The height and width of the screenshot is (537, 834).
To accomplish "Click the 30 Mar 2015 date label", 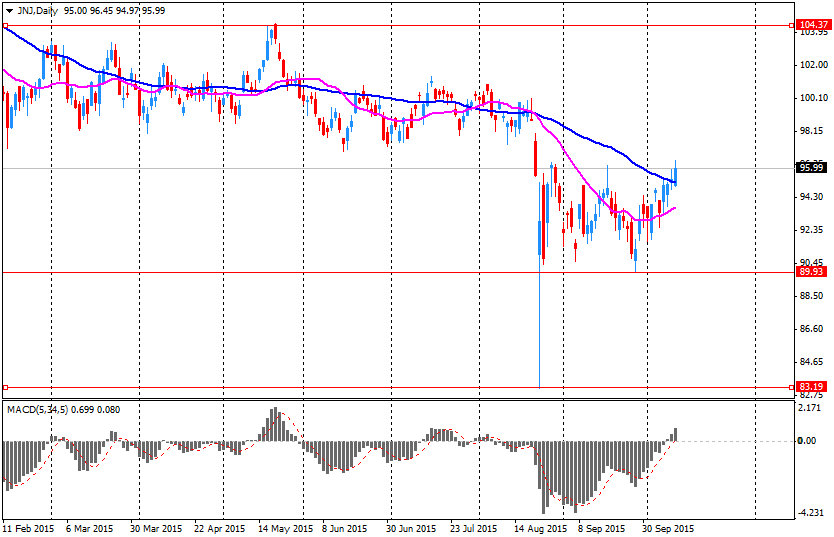I will coord(156,529).
